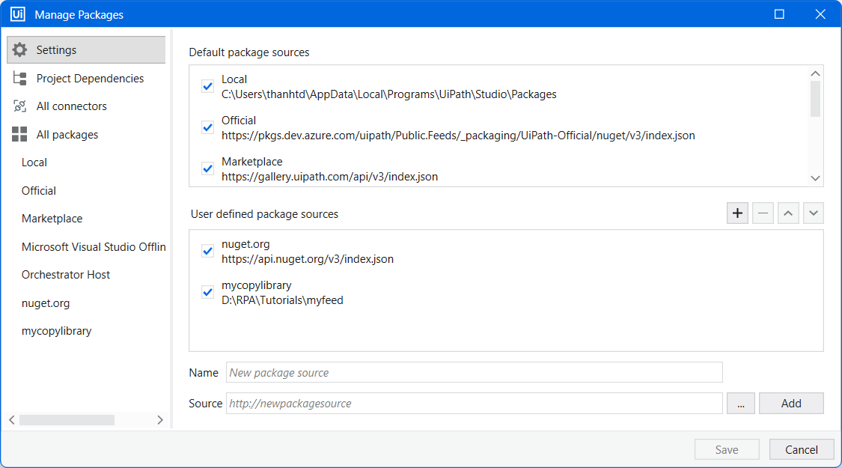This screenshot has height=468, width=842.
Task: Click the Source input field
Action: coord(474,403)
